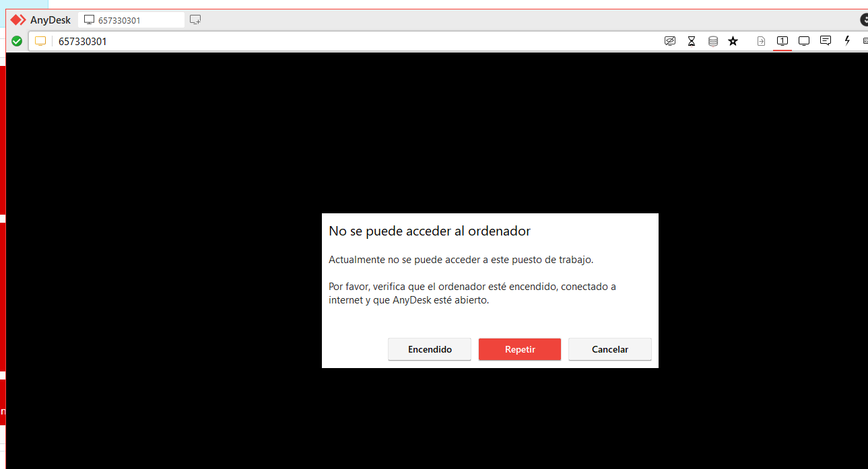
Task: Switch to the 657330301 session tab
Action: [x=131, y=20]
